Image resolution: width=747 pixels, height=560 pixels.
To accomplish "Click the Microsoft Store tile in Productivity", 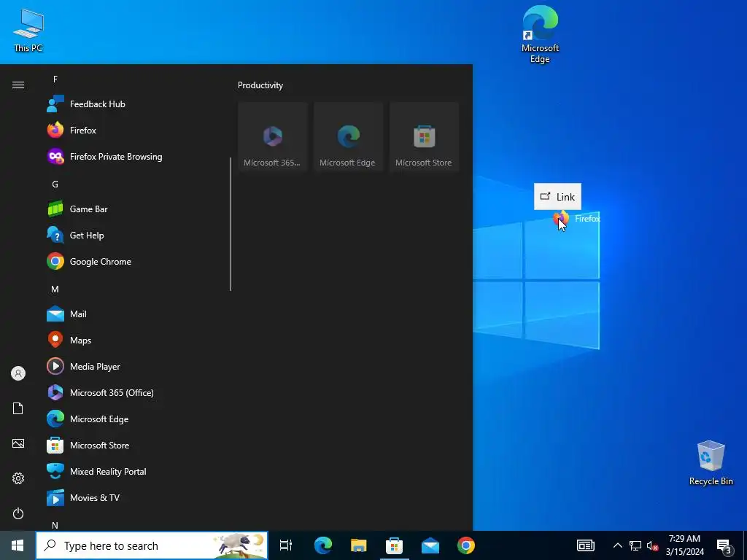I will (x=424, y=136).
